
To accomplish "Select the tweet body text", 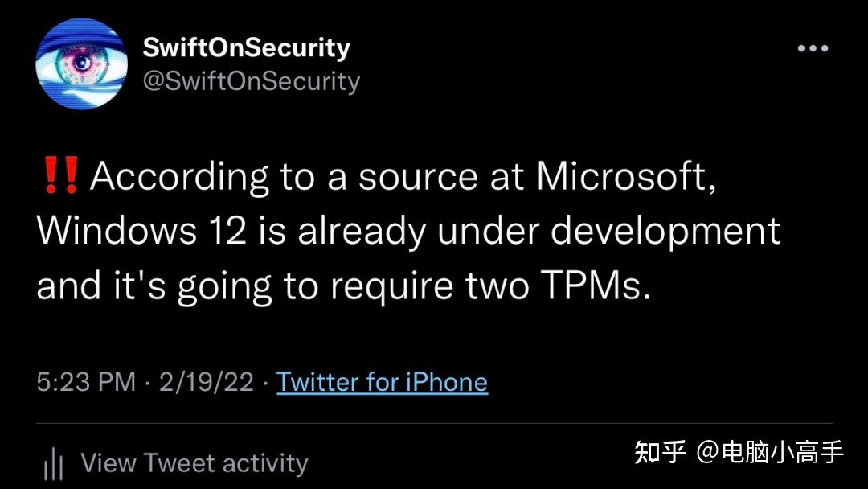I will 402,231.
